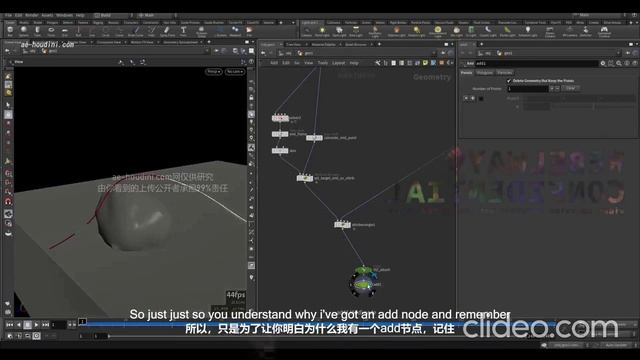The height and width of the screenshot is (360, 640).
Task: Click the add1 node in the network
Action: tap(362, 284)
